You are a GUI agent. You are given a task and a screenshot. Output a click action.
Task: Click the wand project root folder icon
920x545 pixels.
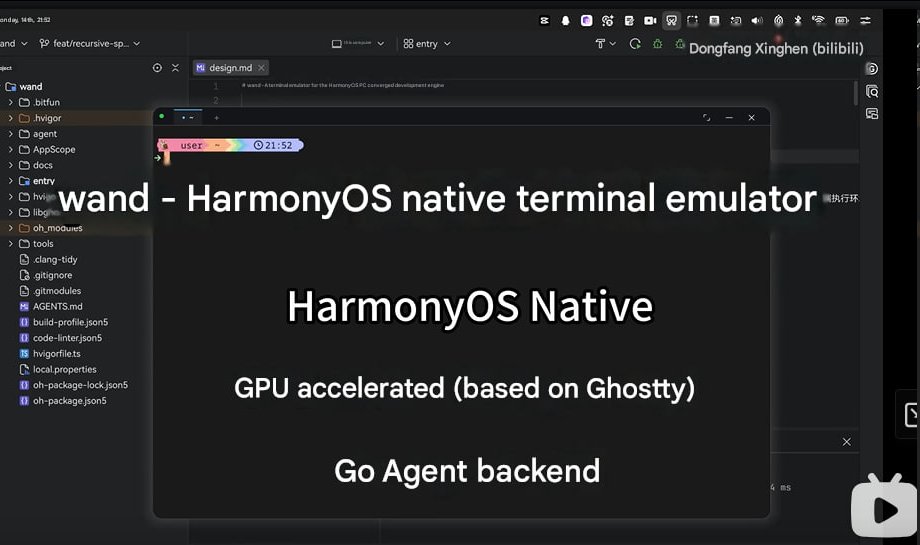pyautogui.click(x=11, y=86)
